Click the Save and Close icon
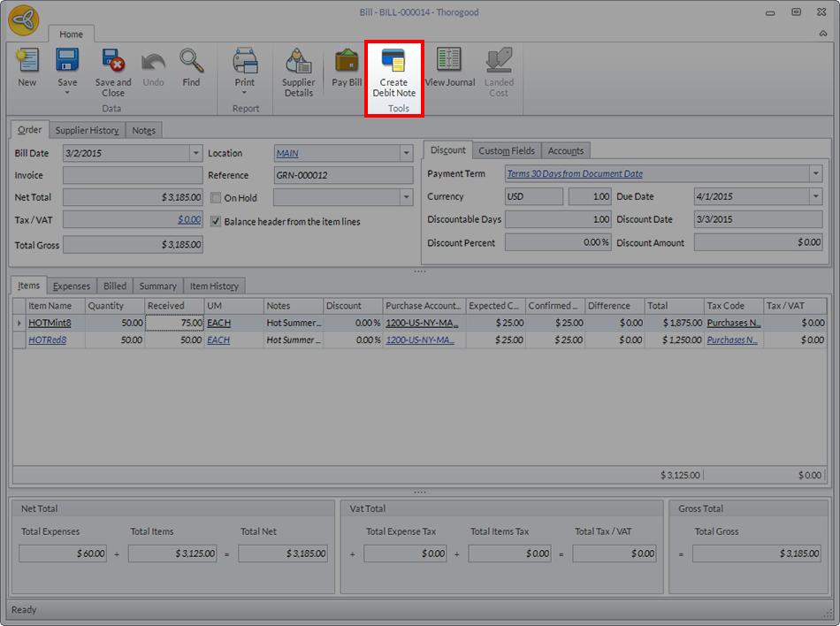Image resolution: width=840 pixels, height=626 pixels. [112, 67]
